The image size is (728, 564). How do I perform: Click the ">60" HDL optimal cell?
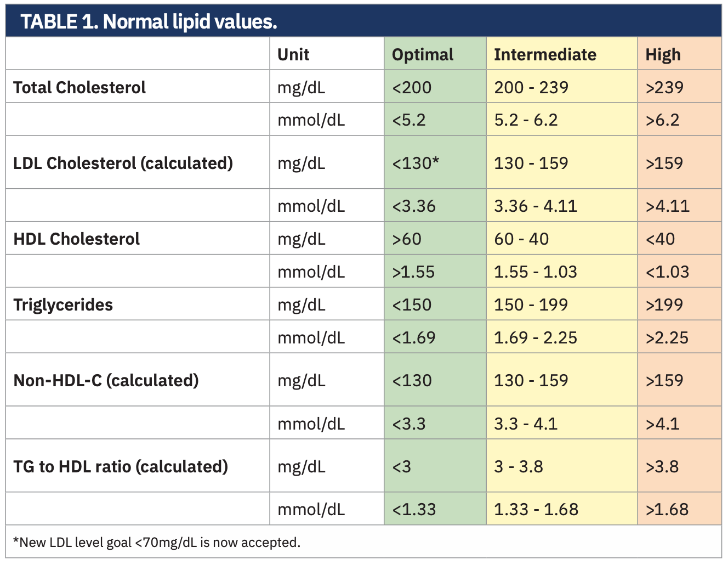tap(407, 239)
